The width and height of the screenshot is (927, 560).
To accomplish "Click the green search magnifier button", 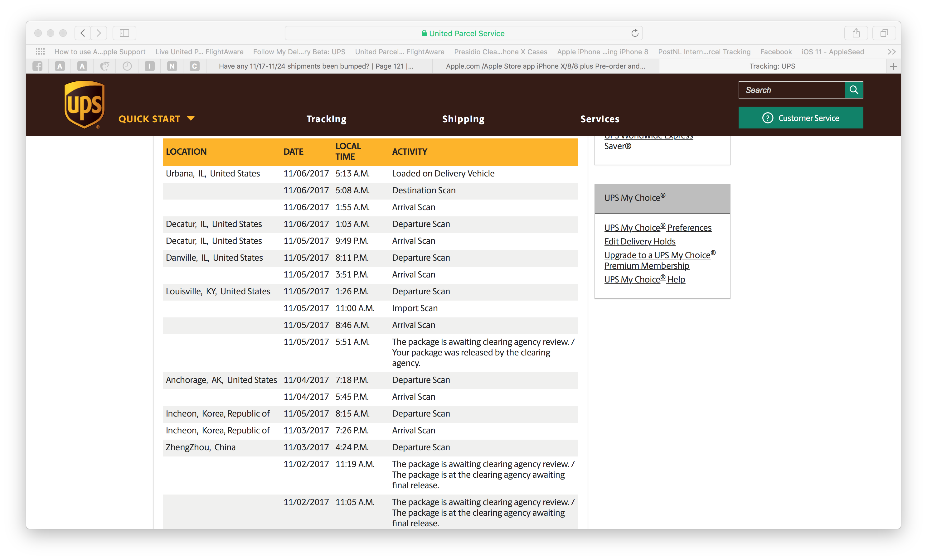I will pos(854,90).
